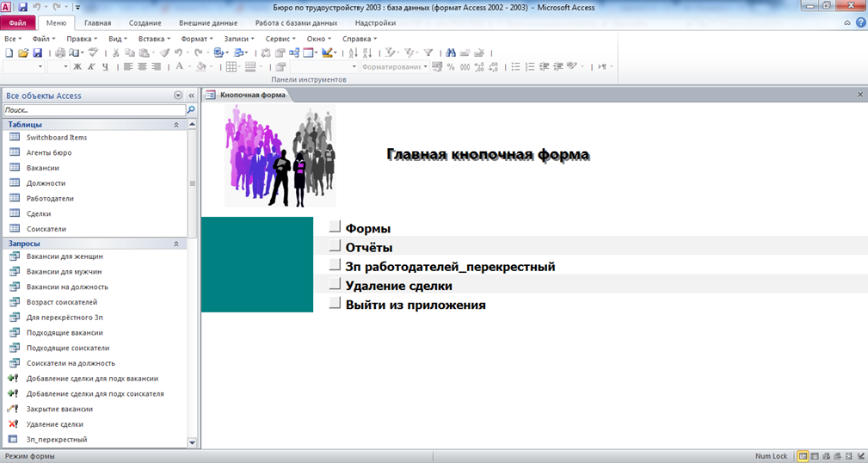Screen dimensions: 868x463
Task: Click the square button beside Формы
Action: (x=335, y=226)
